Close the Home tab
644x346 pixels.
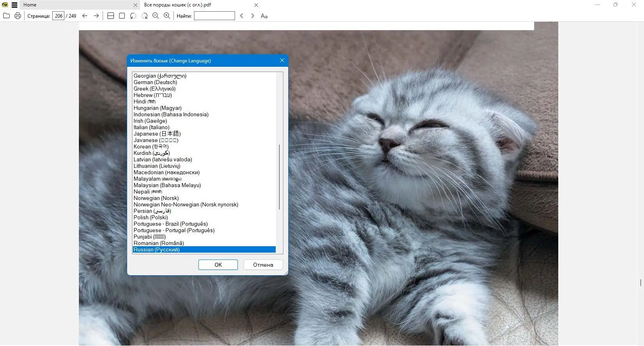tap(136, 5)
